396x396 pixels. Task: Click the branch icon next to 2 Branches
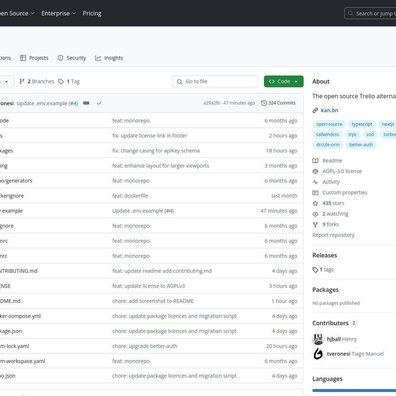pos(22,81)
